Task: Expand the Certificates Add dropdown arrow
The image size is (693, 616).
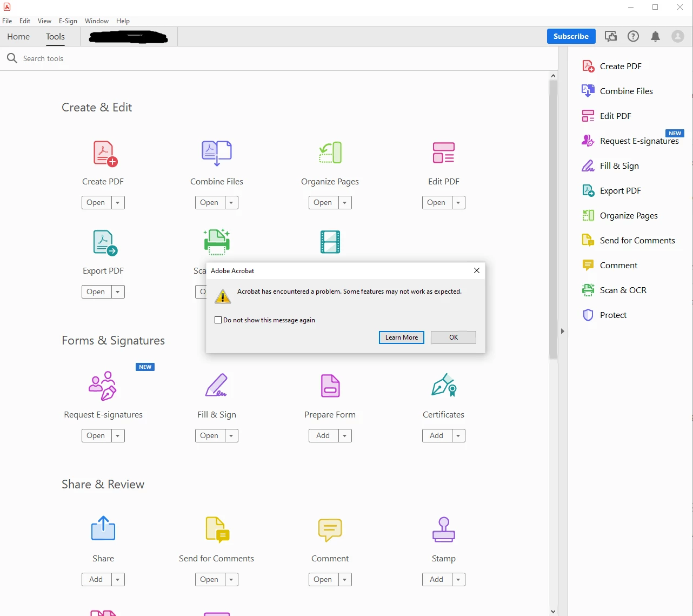Action: click(x=458, y=435)
